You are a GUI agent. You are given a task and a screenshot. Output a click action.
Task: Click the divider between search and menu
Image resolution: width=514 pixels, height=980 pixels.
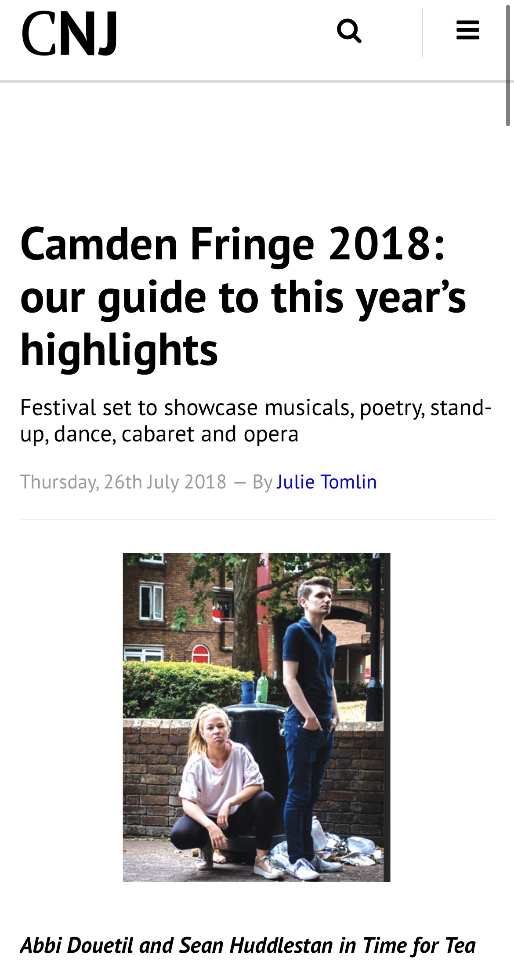point(422,33)
